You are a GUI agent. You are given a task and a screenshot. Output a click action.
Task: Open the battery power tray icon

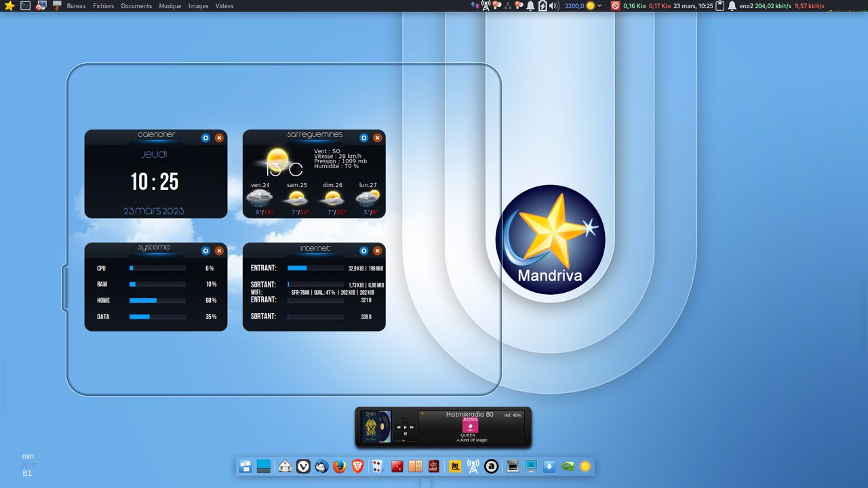542,5
